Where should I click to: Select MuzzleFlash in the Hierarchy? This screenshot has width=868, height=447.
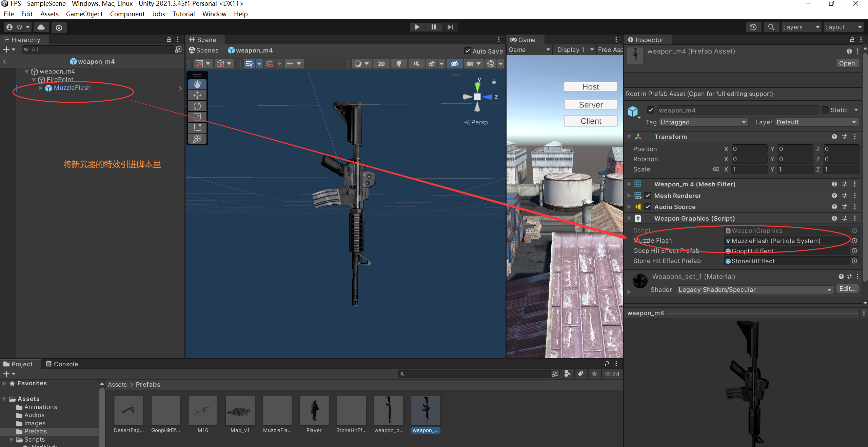pyautogui.click(x=72, y=88)
